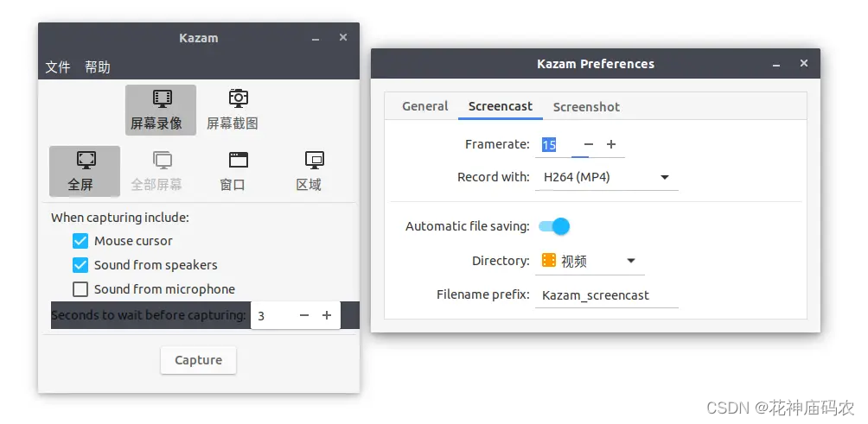This screenshot has width=868, height=424.
Task: Click the Filename prefix field Kazam_screencast
Action: (607, 295)
